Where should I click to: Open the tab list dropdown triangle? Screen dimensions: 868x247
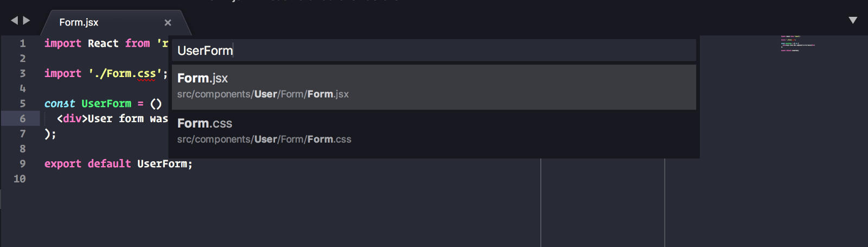click(x=853, y=21)
